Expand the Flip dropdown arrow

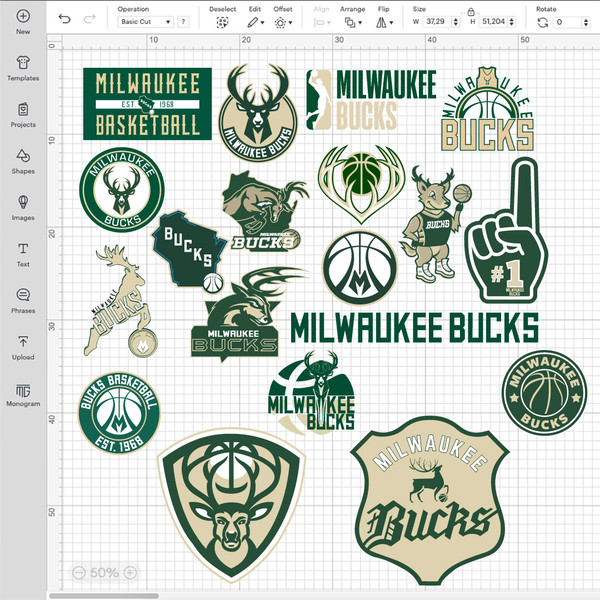[x=391, y=23]
